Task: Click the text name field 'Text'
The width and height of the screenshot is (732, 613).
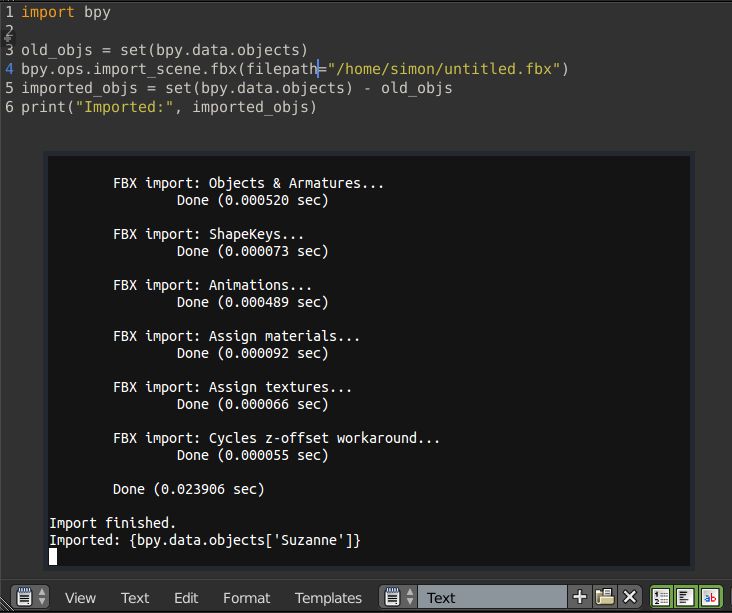Action: tap(492, 597)
